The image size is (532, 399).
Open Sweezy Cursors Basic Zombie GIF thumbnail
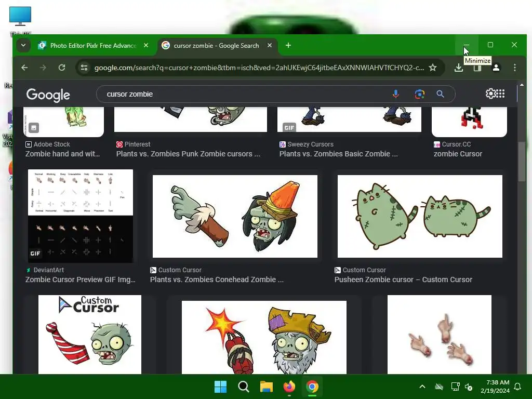coord(349,119)
